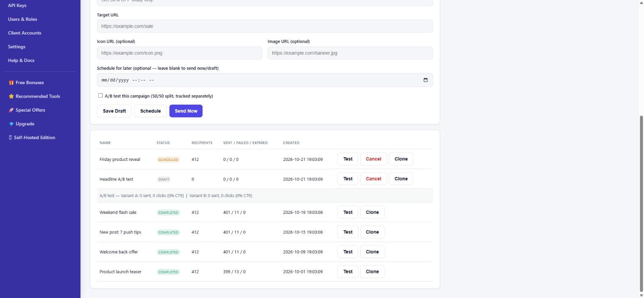
Task: Click the A/B test variant summary row
Action: coord(265,195)
